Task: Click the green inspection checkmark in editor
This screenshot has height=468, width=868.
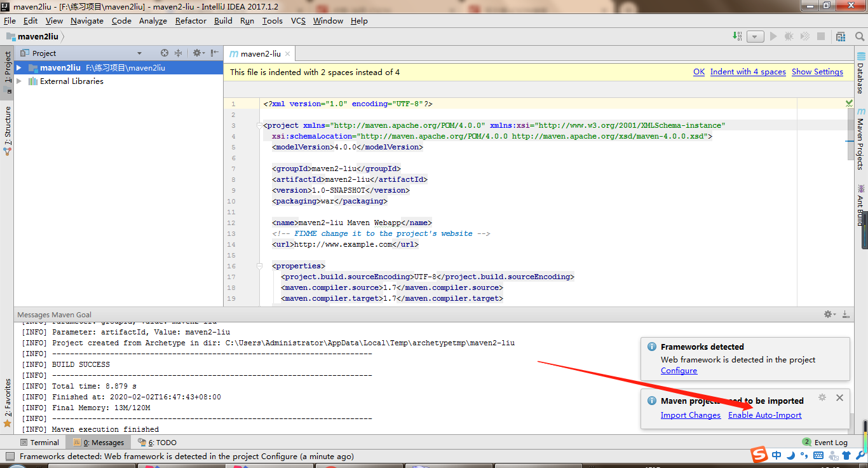Action: coord(850,102)
